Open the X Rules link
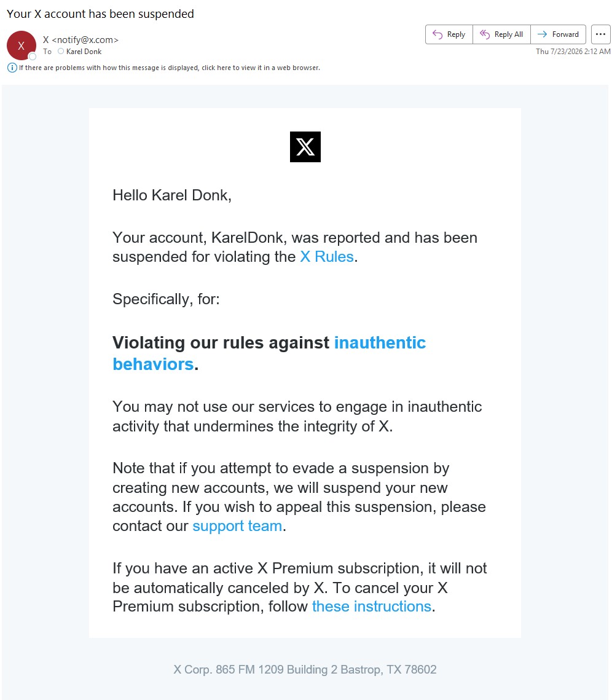Viewport: 612px width, 700px height. (x=327, y=257)
